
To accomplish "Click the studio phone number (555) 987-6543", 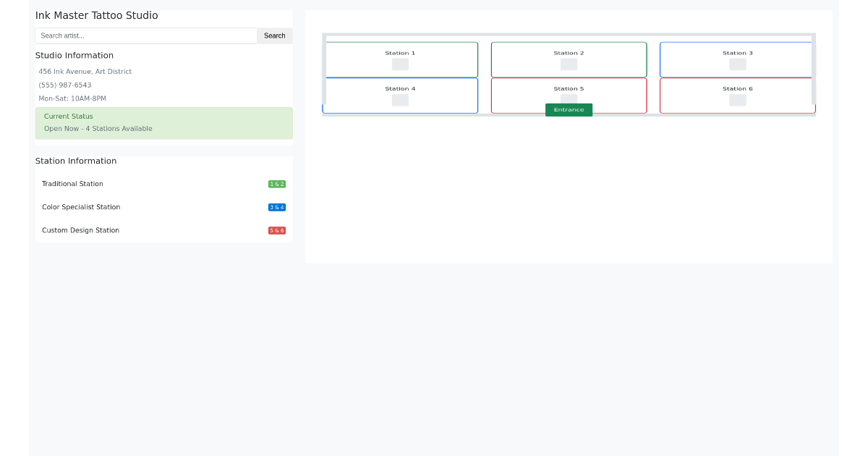I will (65, 85).
